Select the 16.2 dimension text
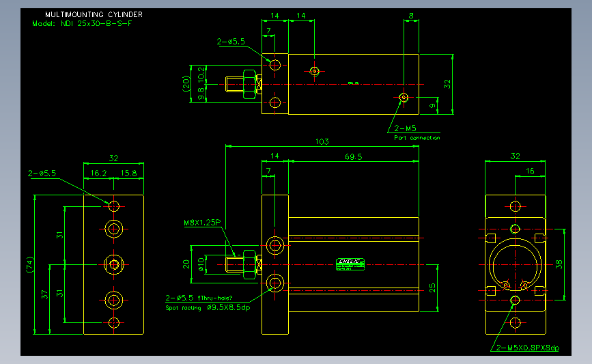The width and height of the screenshot is (592, 364). 98,173
